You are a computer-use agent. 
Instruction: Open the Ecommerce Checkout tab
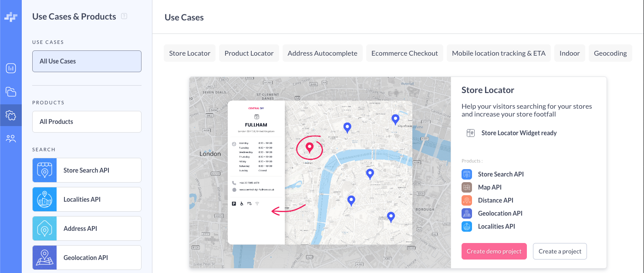tap(405, 53)
